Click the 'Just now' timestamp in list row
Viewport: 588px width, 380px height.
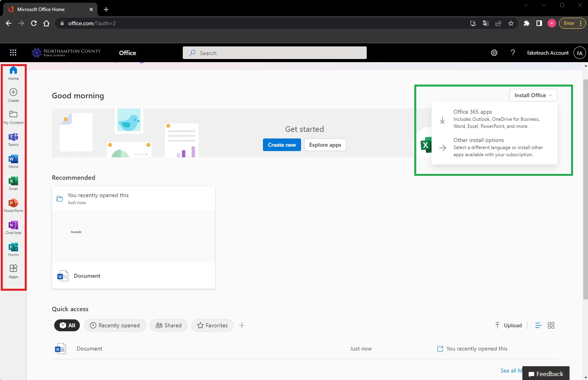[361, 349]
